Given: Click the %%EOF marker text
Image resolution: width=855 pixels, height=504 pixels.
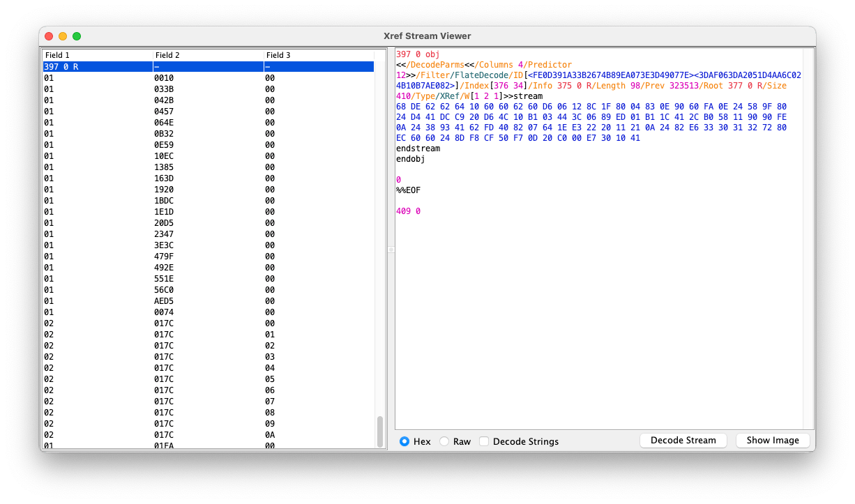Looking at the screenshot, I should 411,190.
